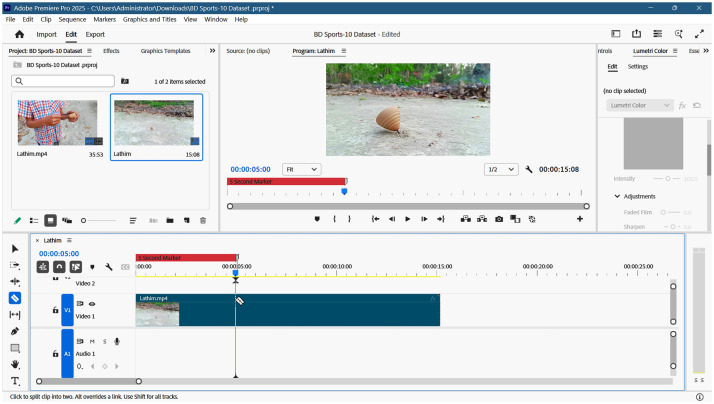Select the Hand tool
Viewport: 714px width, 404px height.
click(x=15, y=364)
